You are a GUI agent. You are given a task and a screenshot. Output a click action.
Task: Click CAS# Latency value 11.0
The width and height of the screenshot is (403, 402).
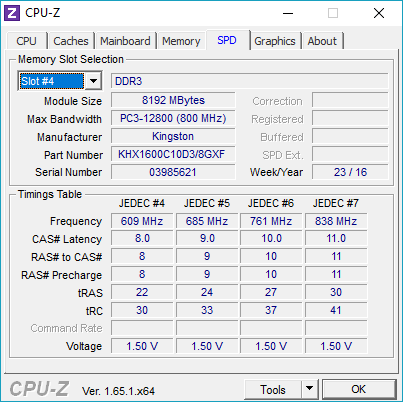tap(336, 239)
